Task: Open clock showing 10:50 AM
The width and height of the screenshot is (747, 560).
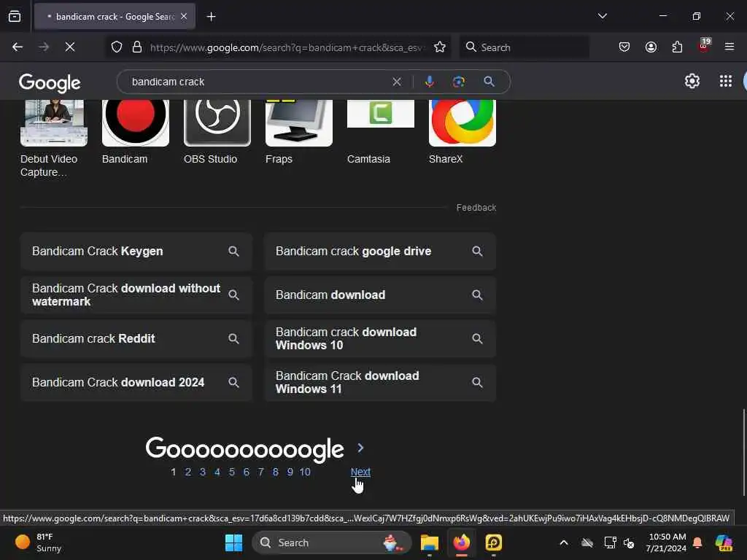Action: click(666, 542)
